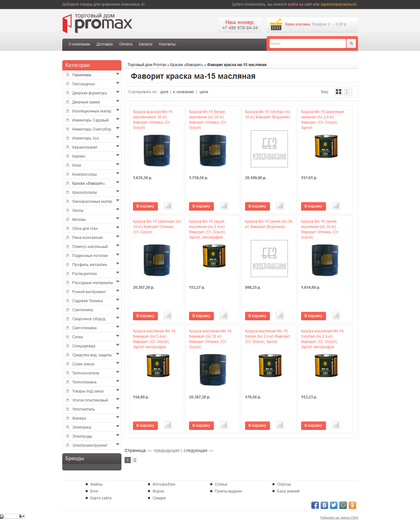Open Растворители category

coord(84,274)
